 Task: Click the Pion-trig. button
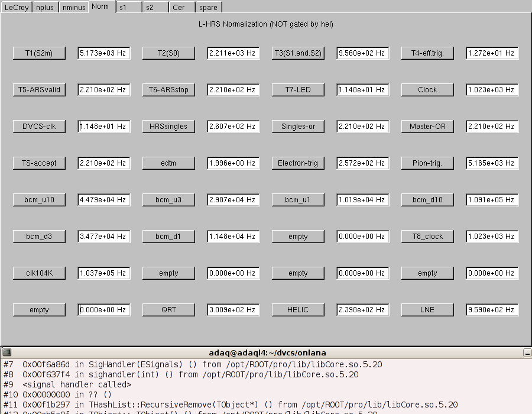(x=427, y=163)
